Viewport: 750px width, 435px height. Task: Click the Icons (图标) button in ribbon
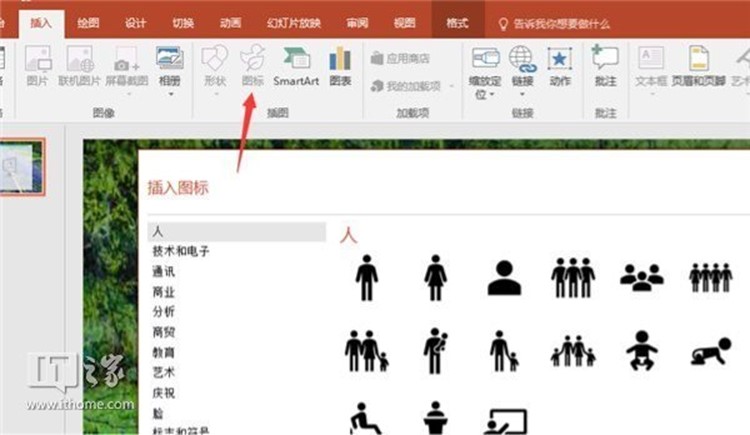pyautogui.click(x=253, y=65)
